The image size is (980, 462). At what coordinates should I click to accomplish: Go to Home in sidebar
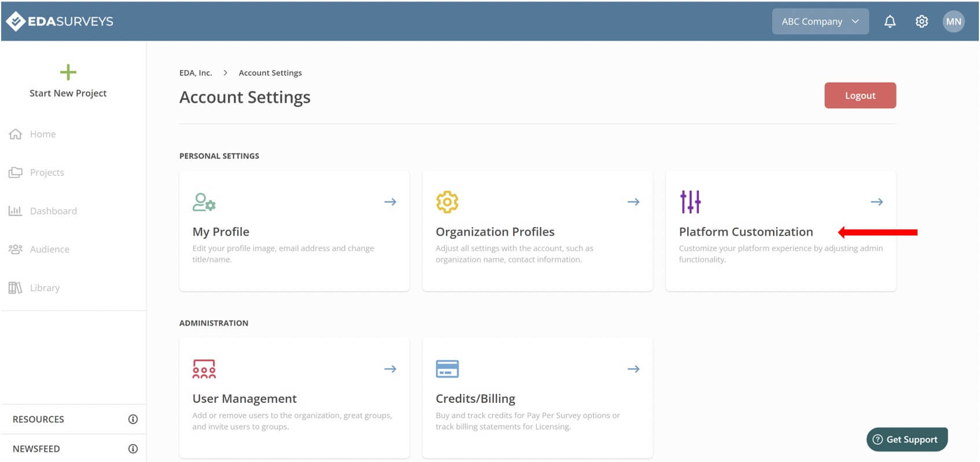[43, 134]
